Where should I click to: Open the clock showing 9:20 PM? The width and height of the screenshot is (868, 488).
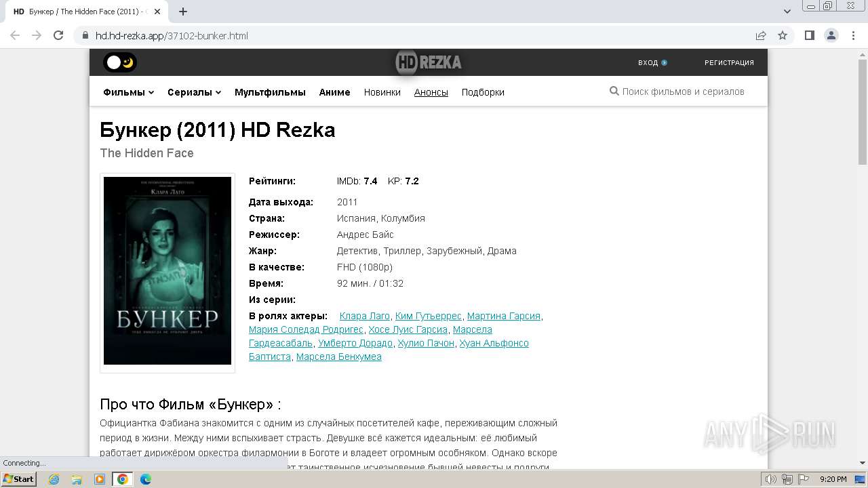(x=833, y=479)
